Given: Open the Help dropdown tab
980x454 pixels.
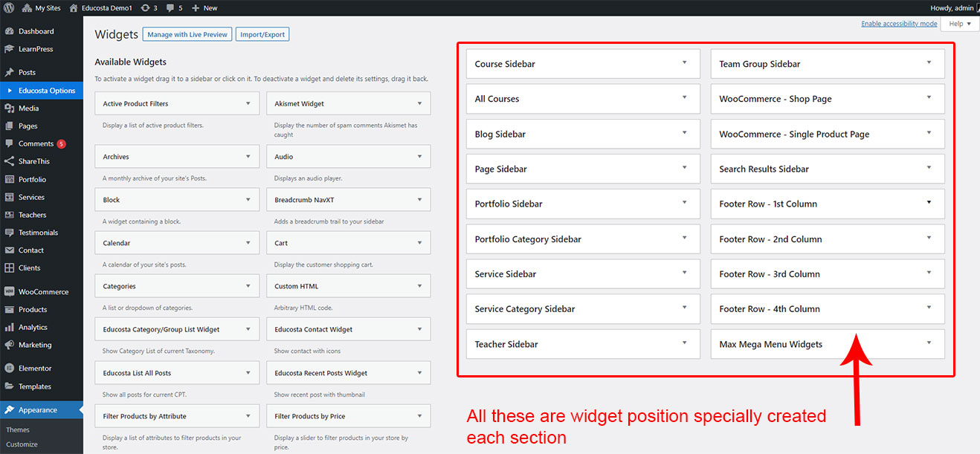Looking at the screenshot, I should (x=960, y=24).
